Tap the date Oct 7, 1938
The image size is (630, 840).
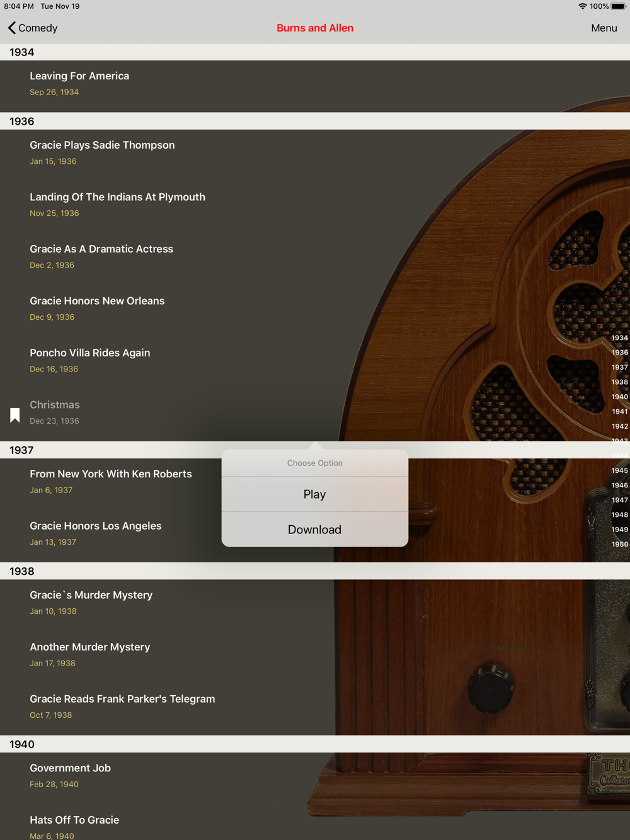[50, 715]
